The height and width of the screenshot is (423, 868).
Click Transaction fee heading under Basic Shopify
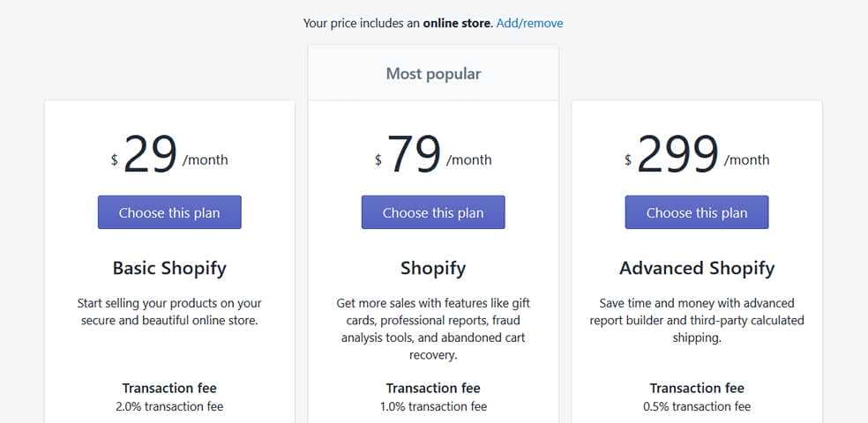tap(169, 388)
